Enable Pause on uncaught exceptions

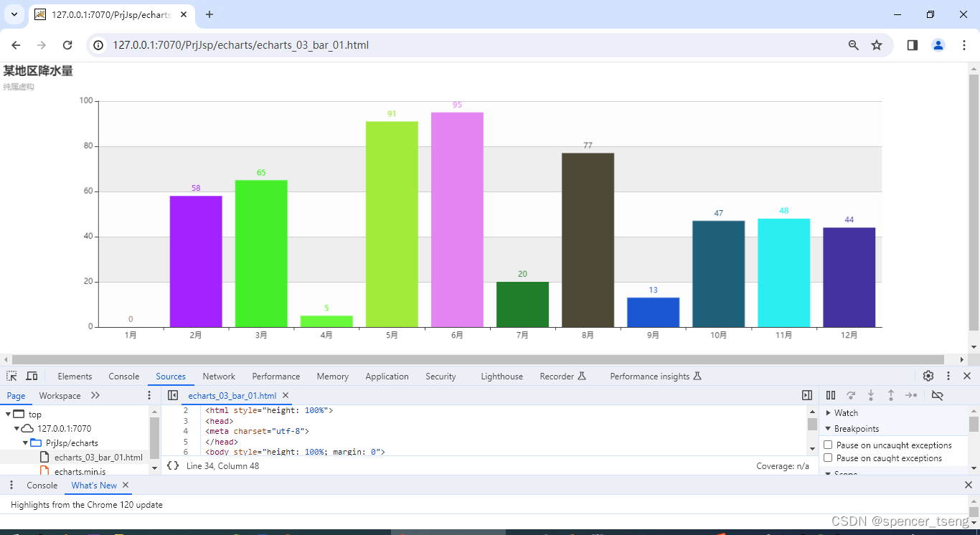point(828,445)
